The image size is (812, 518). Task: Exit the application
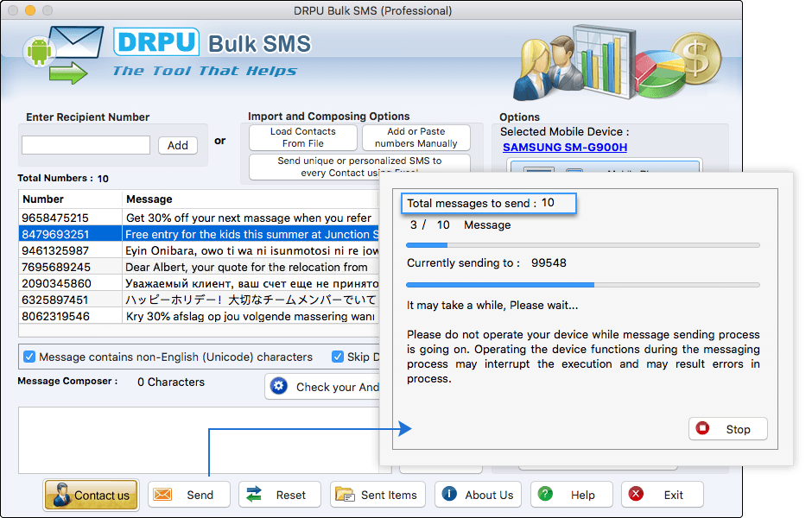point(663,495)
